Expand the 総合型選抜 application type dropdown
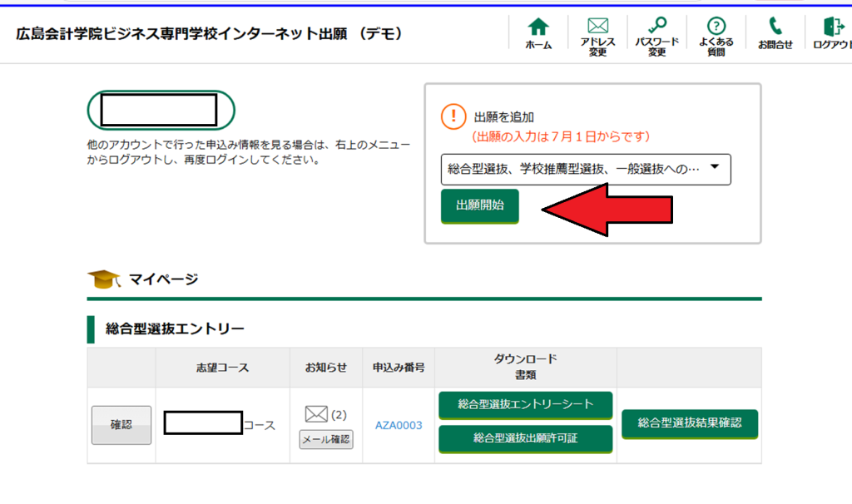The image size is (852, 504). 585,169
